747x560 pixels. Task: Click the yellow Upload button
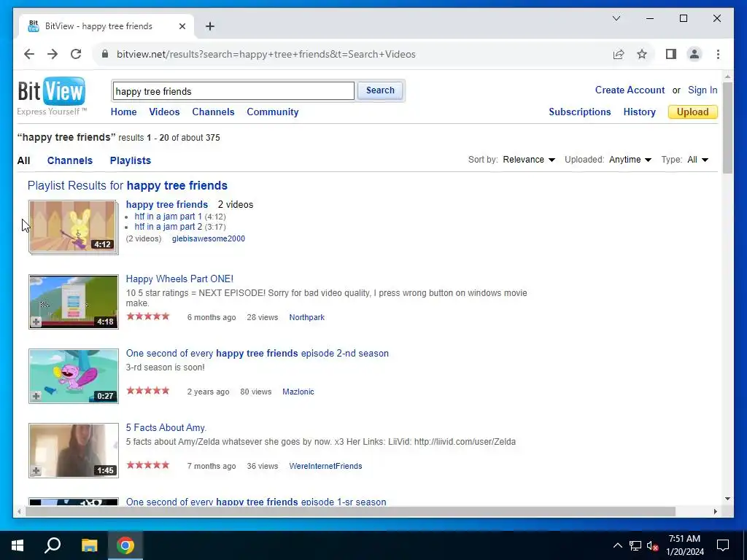click(693, 112)
